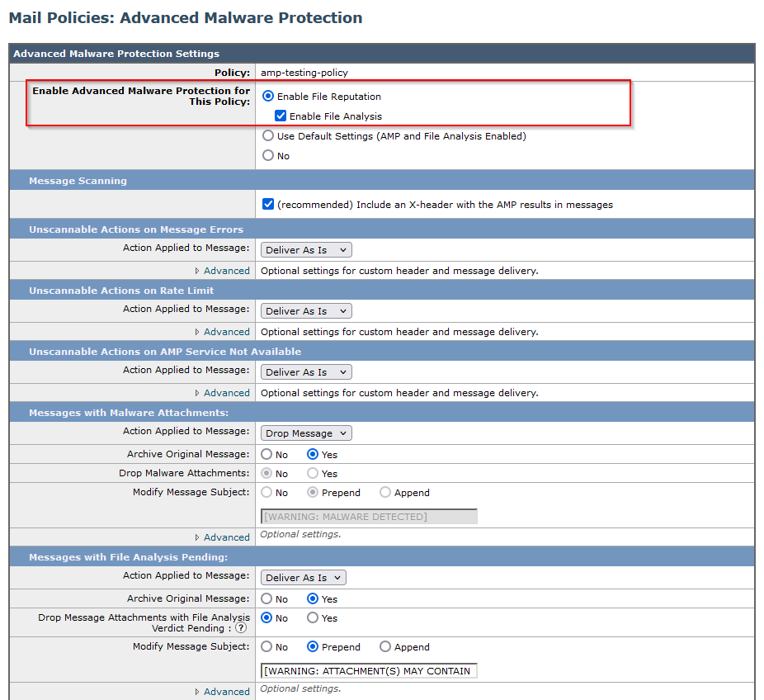Choose Prepend for Malware Modify Message Subject
764x700 pixels.
pyautogui.click(x=313, y=492)
